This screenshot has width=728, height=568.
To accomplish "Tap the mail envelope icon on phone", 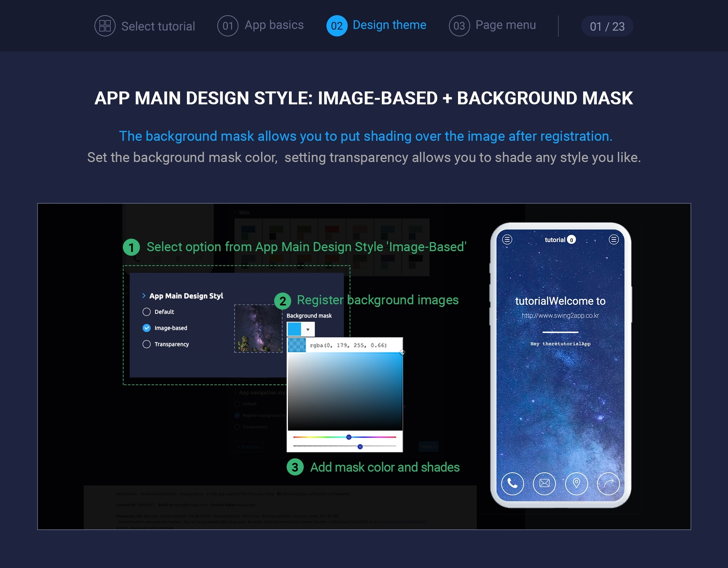I will (544, 483).
